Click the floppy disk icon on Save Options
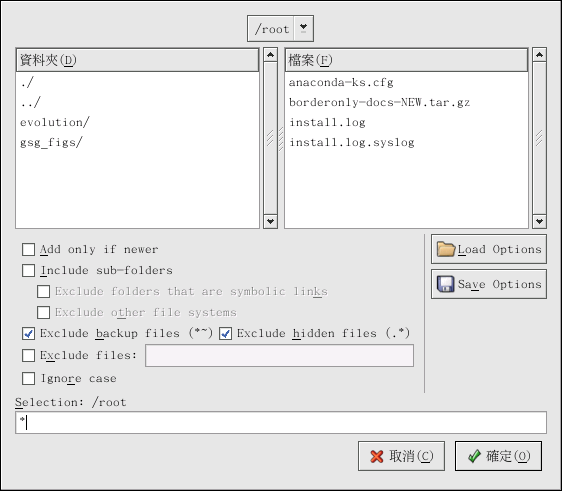562x491 pixels. tap(446, 284)
